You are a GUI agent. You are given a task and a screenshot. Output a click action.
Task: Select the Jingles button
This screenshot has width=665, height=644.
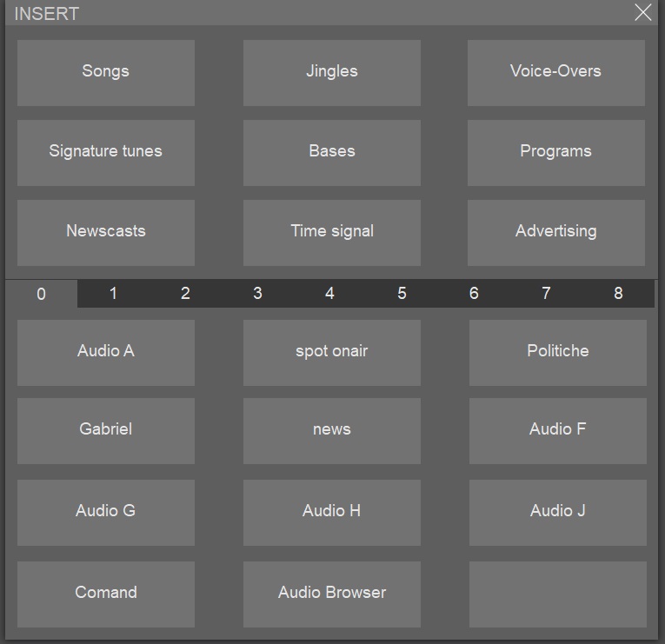[x=332, y=72]
